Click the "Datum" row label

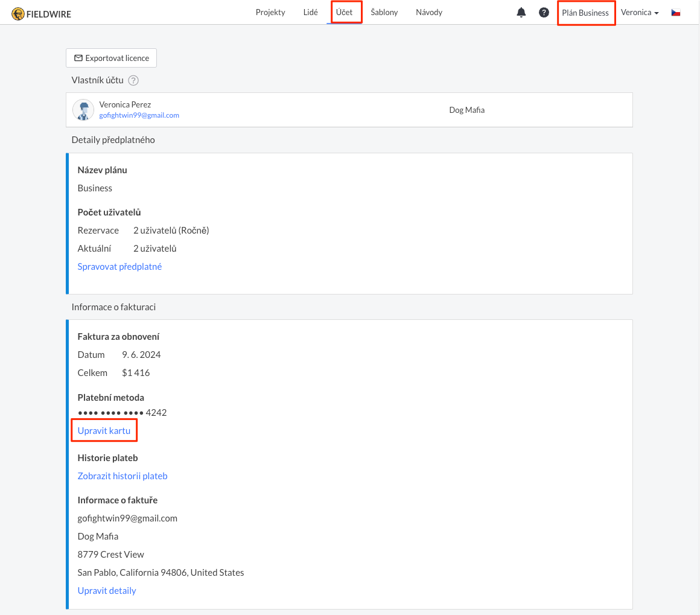pyautogui.click(x=91, y=355)
